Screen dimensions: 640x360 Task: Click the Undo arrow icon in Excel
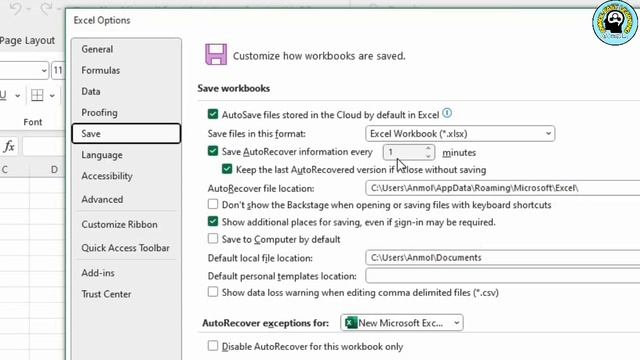[x=16, y=8]
